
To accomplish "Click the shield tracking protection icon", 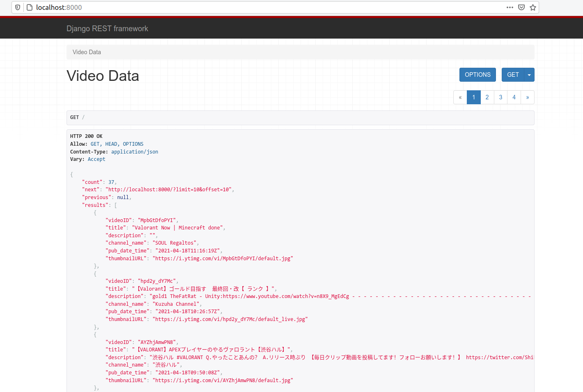I will [x=18, y=7].
